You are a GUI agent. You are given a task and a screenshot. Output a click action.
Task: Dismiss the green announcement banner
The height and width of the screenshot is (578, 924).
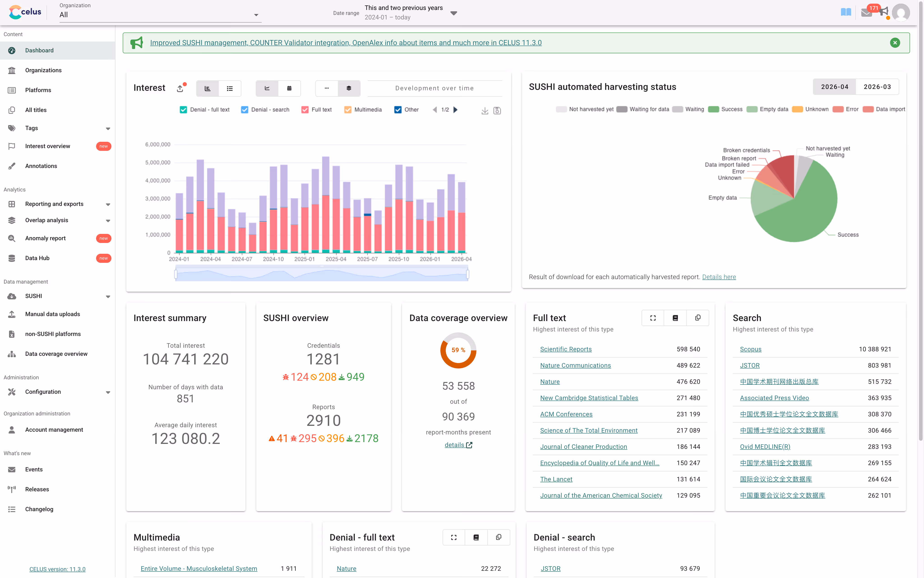(x=895, y=43)
